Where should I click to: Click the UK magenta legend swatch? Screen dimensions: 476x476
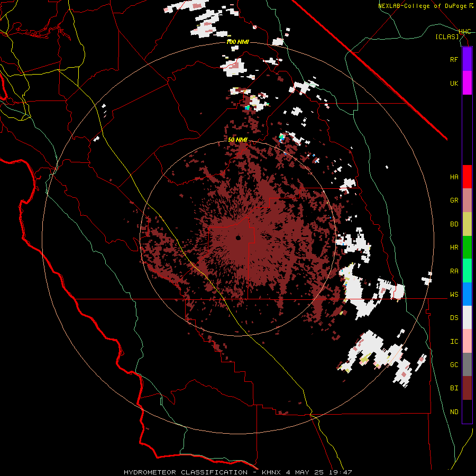(x=467, y=83)
